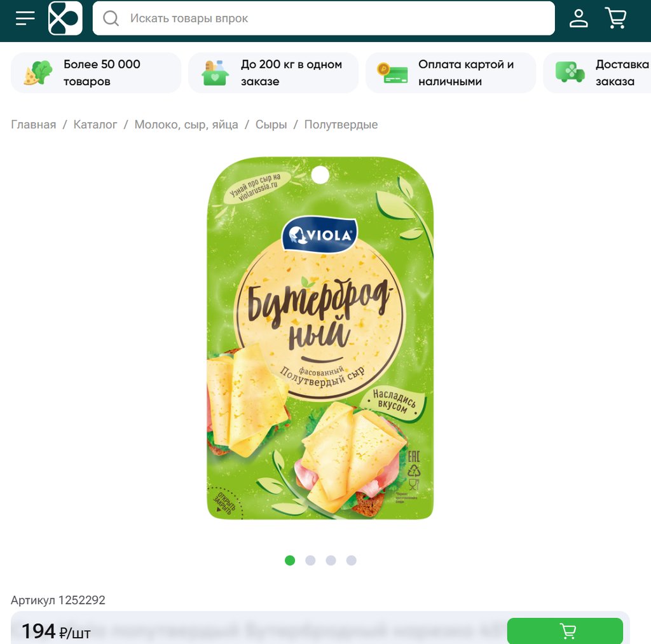Open 'Каталог' breadcrumb link
The height and width of the screenshot is (644, 651).
(x=95, y=125)
